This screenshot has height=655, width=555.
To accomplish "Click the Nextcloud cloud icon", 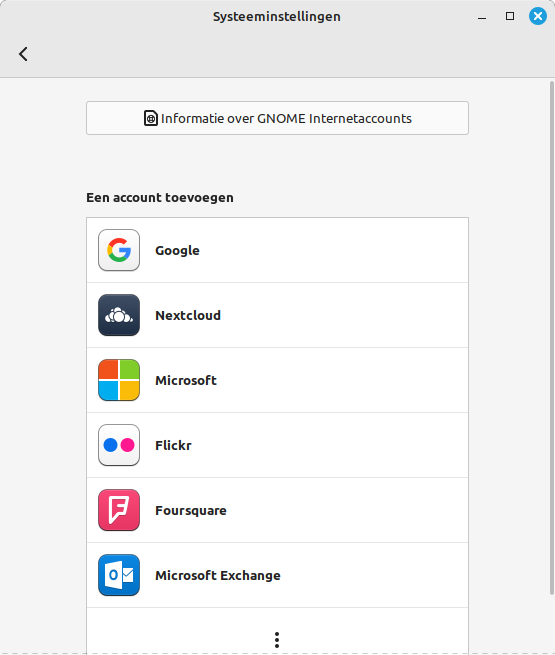I will [x=119, y=315].
